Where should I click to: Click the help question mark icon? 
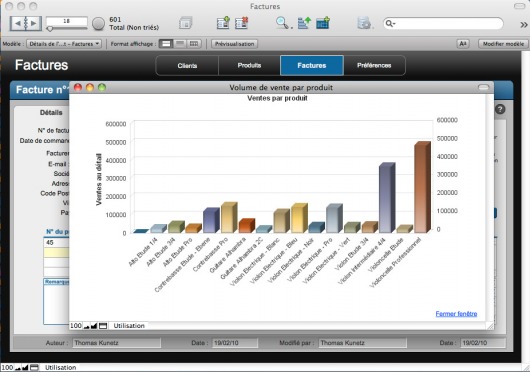pyautogui.click(x=500, y=109)
